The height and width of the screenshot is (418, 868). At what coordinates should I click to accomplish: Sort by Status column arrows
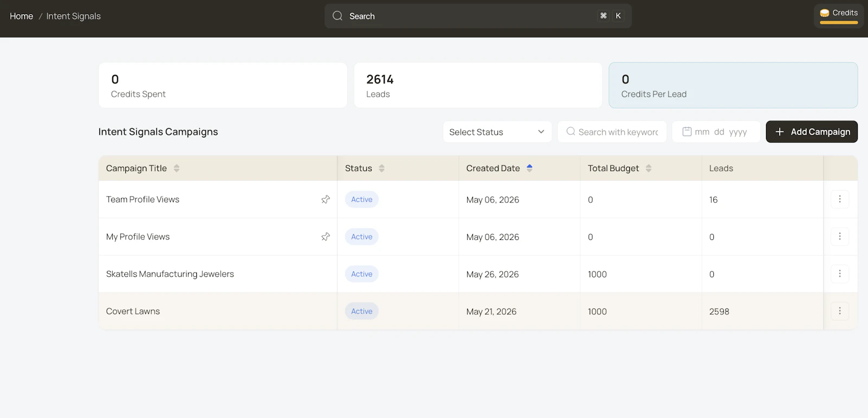pos(381,168)
